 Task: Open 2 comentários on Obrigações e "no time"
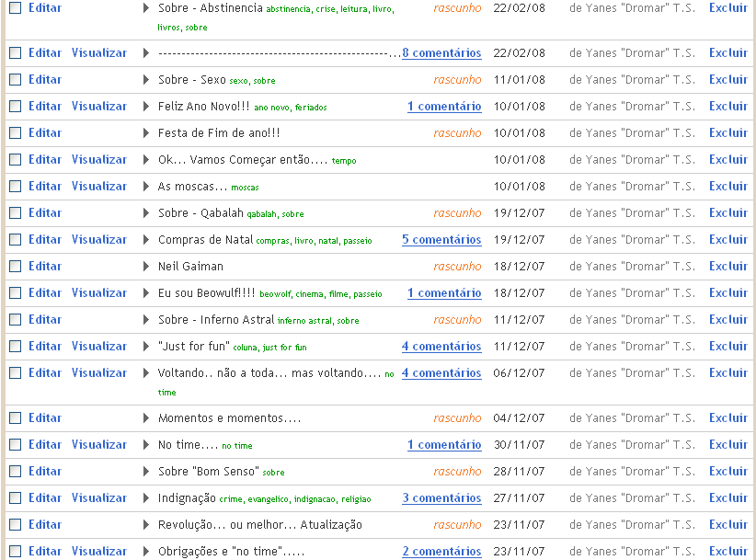click(441, 552)
